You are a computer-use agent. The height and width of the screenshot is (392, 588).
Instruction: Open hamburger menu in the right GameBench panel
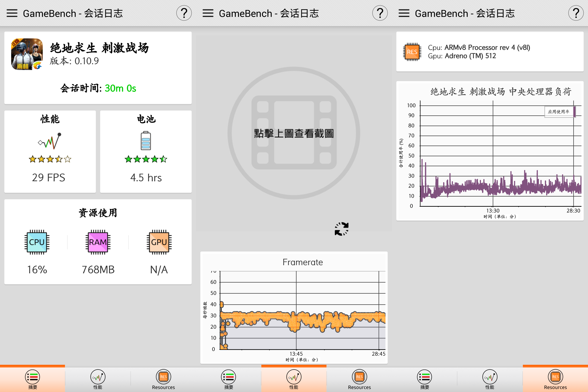[404, 13]
